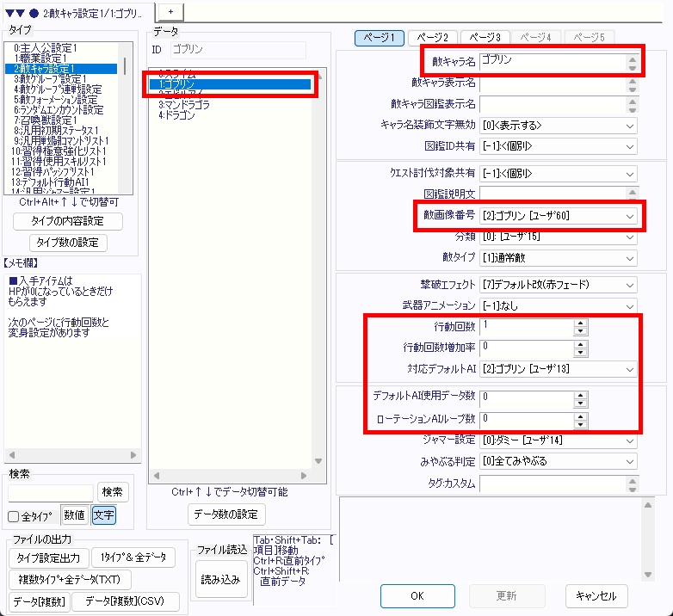Decrease ローテーションAIループ数 with the down arrow
This screenshot has height=616, width=673.
(581, 423)
